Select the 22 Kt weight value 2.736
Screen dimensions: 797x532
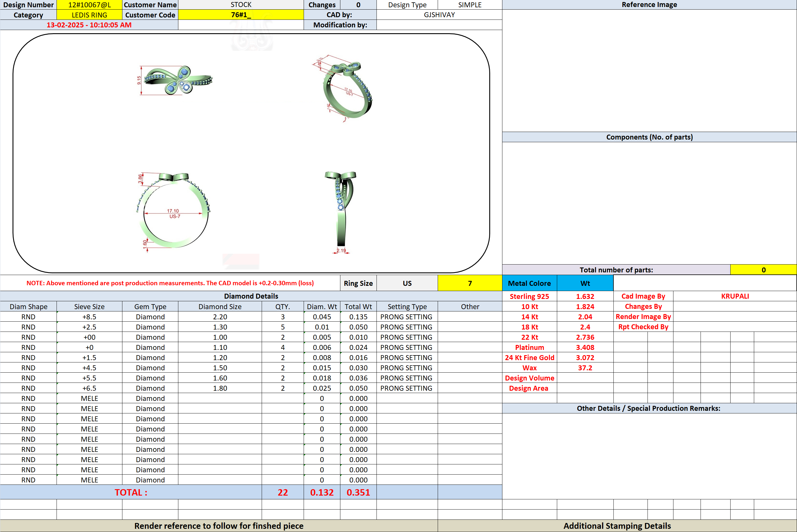pyautogui.click(x=585, y=337)
